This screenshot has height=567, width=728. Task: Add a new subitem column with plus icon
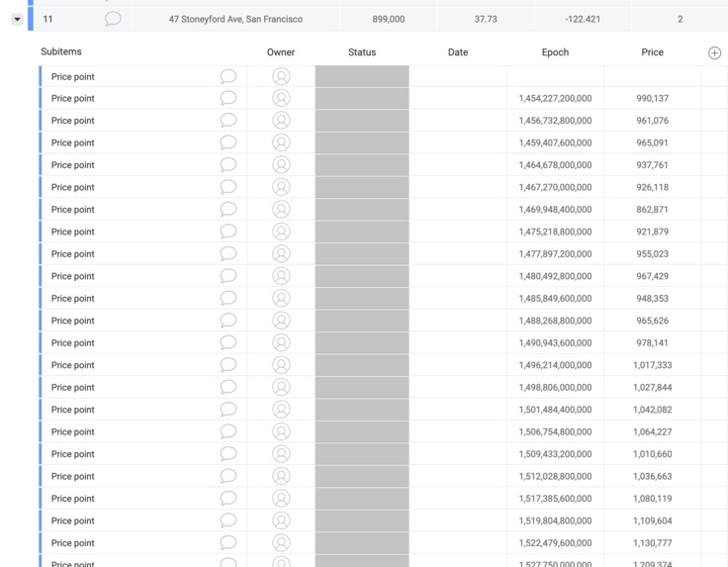click(714, 52)
